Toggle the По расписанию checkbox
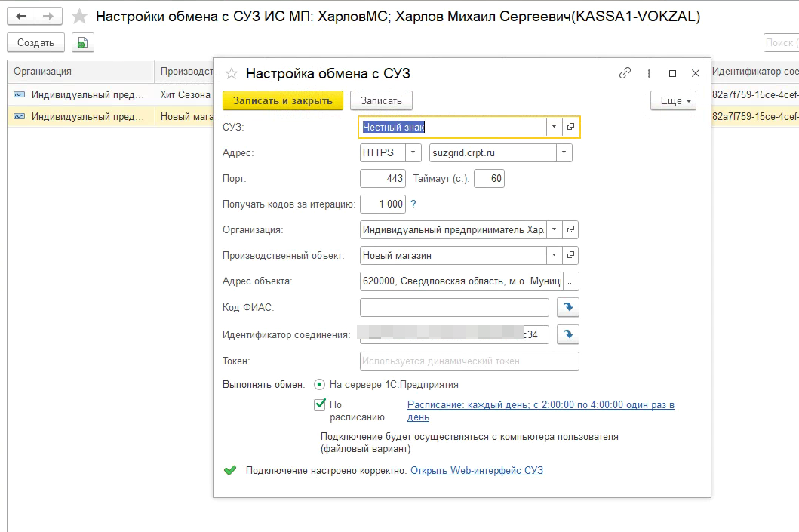This screenshot has width=799, height=532. (x=320, y=404)
